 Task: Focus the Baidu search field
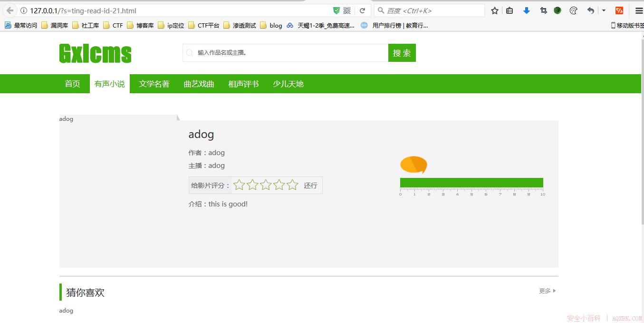(429, 10)
